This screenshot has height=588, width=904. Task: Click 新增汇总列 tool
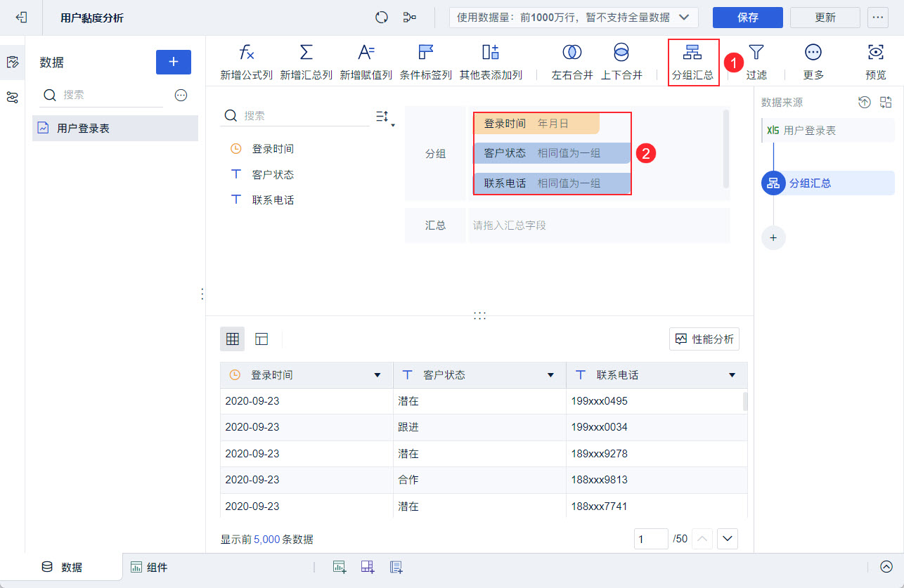click(306, 62)
